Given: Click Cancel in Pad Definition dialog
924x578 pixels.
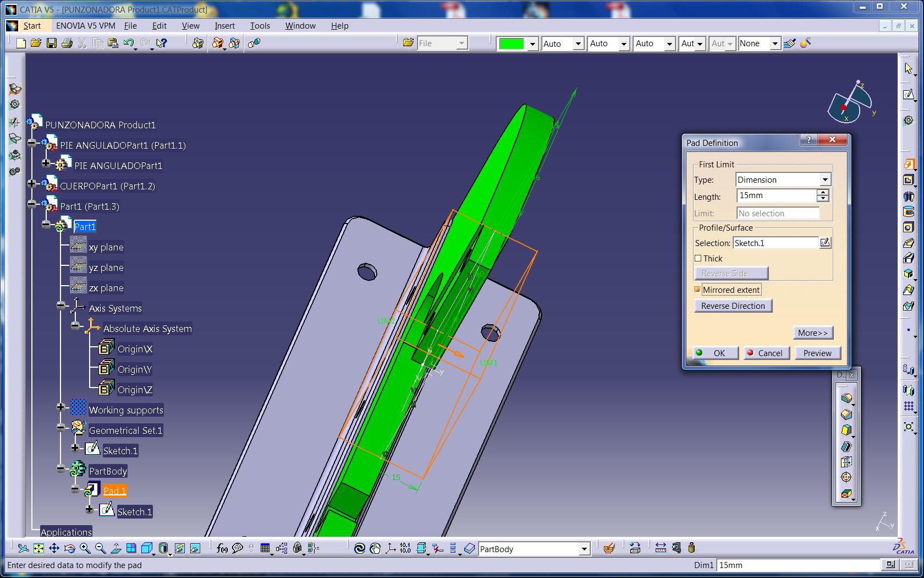Looking at the screenshot, I should (767, 353).
